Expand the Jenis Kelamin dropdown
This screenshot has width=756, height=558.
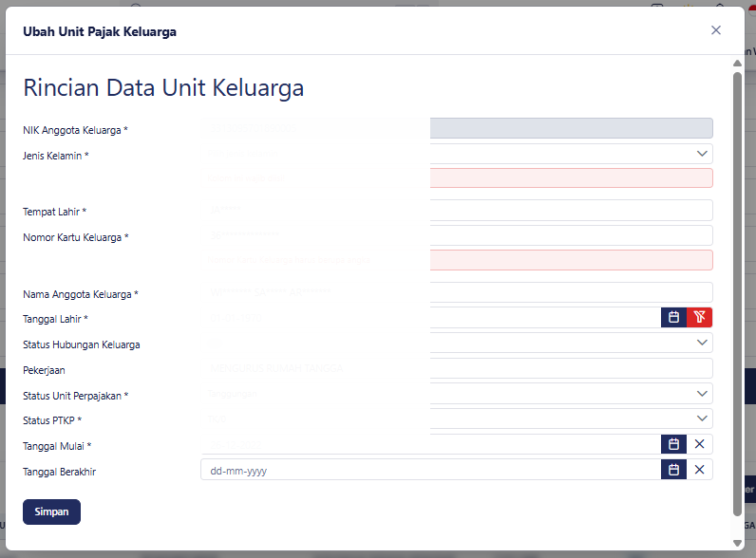click(457, 154)
